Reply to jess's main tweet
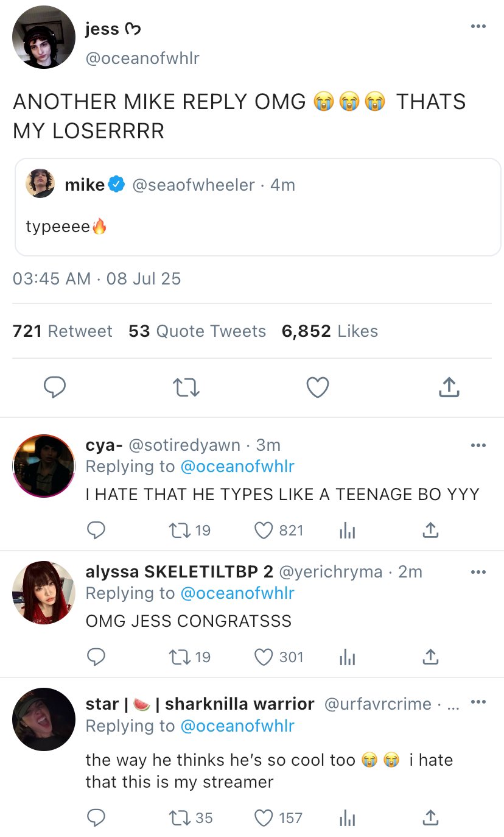This screenshot has height=837, width=504. pos(54,387)
